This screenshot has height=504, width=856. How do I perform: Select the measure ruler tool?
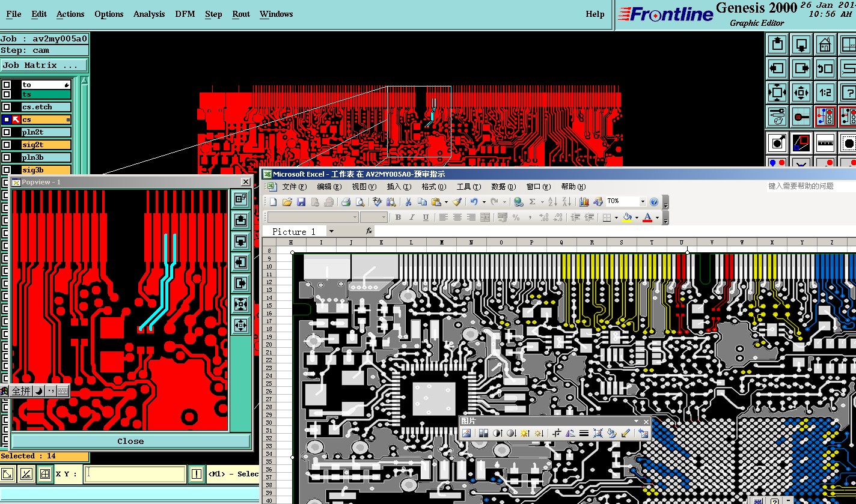pos(825,143)
